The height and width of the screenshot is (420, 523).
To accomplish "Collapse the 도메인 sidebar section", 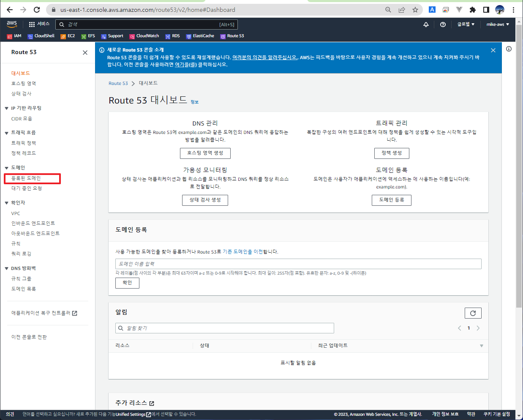I will tap(7, 168).
